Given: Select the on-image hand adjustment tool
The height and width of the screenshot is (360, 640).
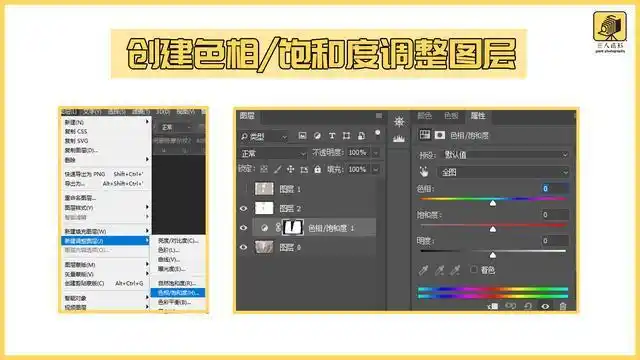Looking at the screenshot, I should (x=424, y=172).
